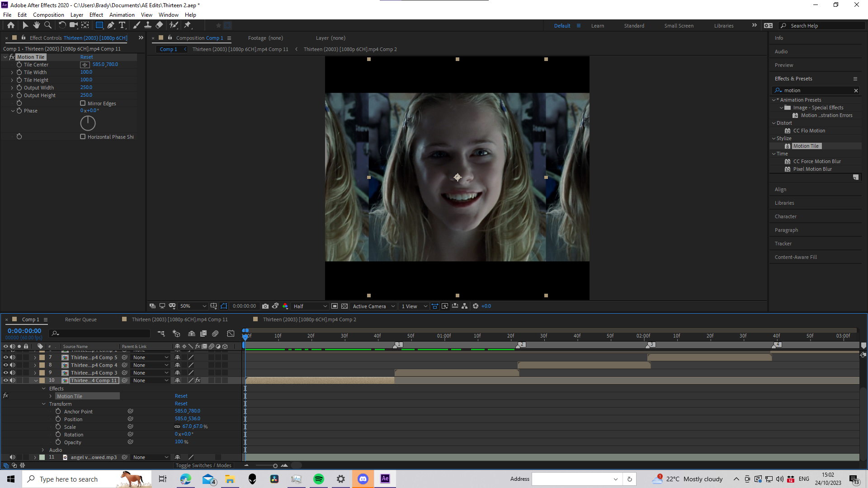This screenshot has height=488, width=868.
Task: Open the Effect menu
Action: [x=96, y=14]
